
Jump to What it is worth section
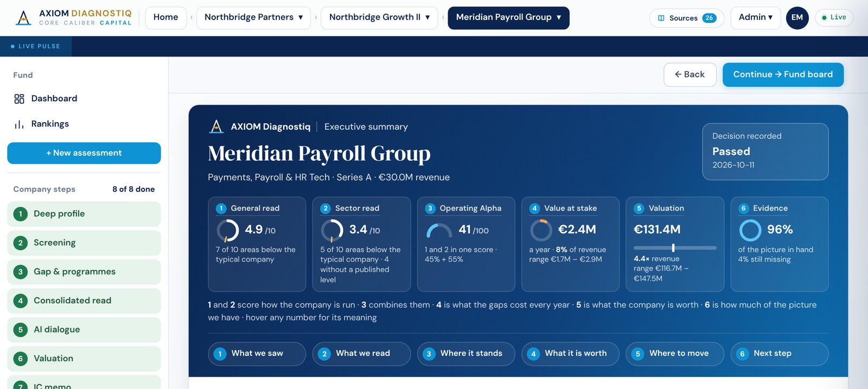570,354
